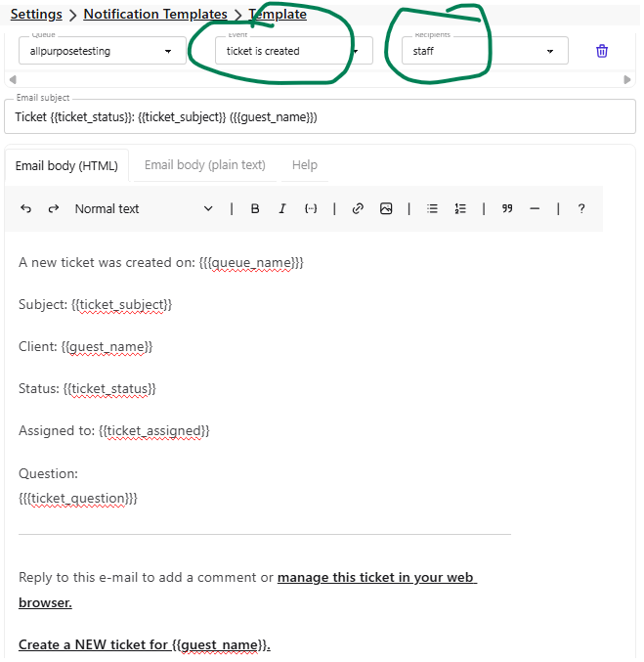Open the Normal text style dropdown

click(x=144, y=210)
